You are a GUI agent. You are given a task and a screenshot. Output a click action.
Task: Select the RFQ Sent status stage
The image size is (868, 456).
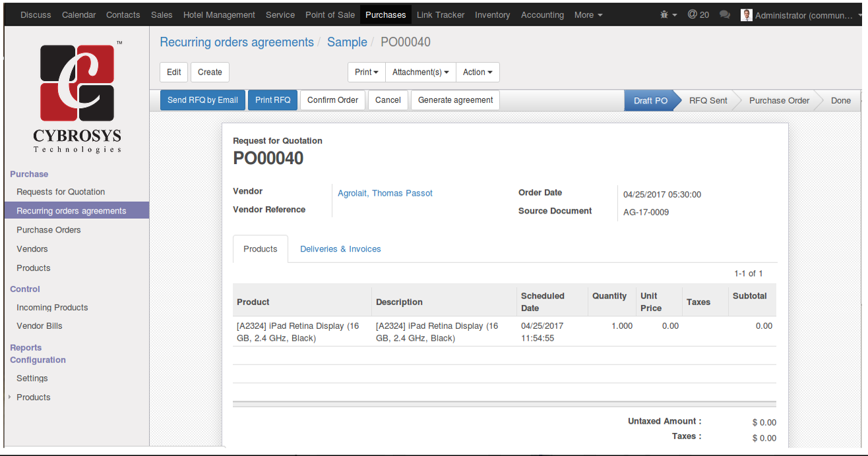[708, 100]
